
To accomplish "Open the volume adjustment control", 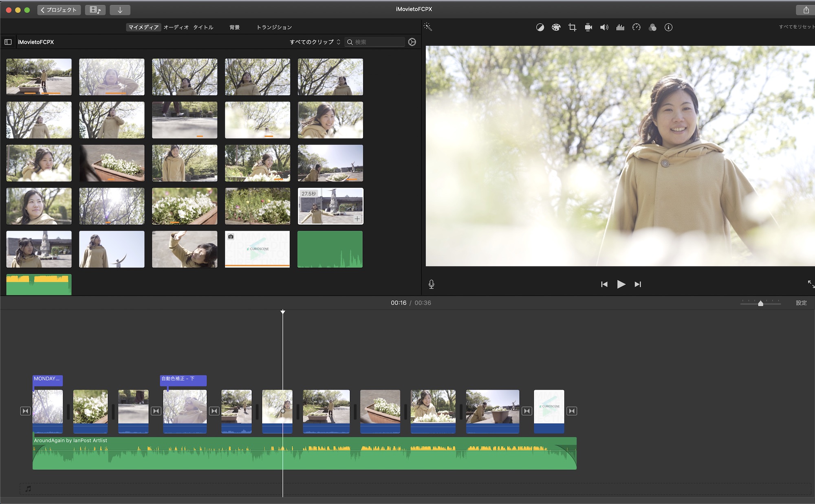I will click(x=604, y=27).
